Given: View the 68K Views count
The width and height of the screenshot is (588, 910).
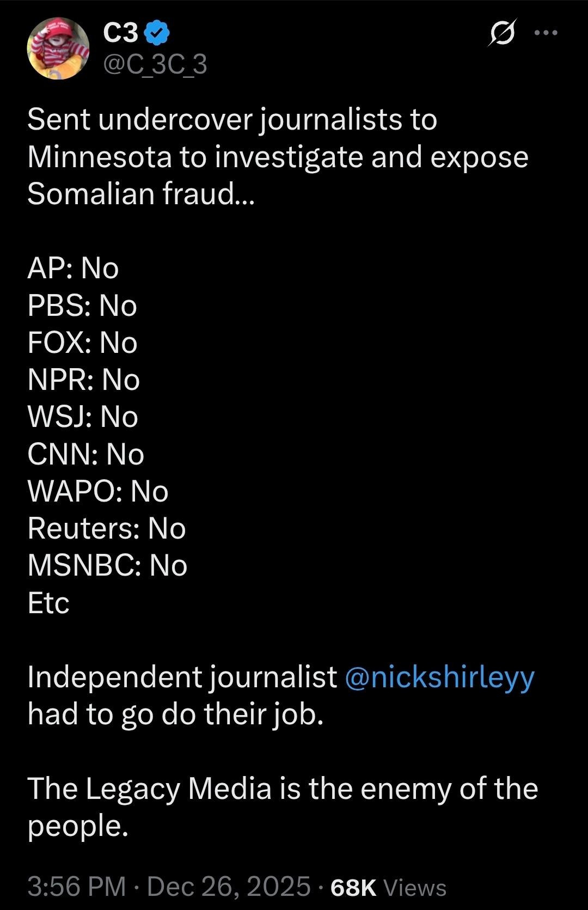Looking at the screenshot, I should pos(388,887).
